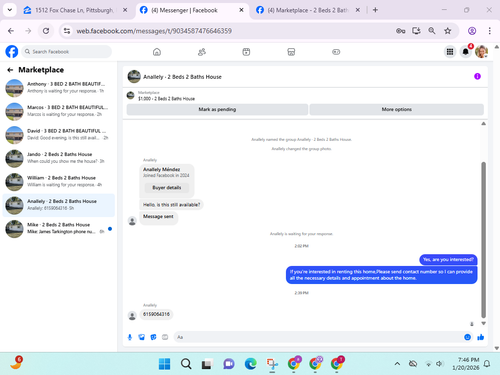Open the account profile picture menu
500x375 pixels.
[481, 52]
